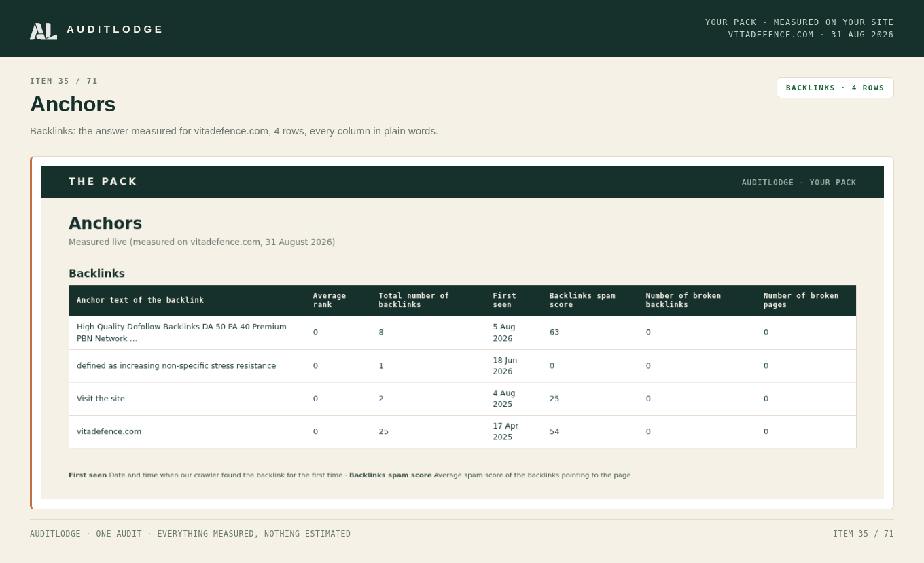
Task: Select the 'Anchor text of the backlink' column header
Action: 140,300
